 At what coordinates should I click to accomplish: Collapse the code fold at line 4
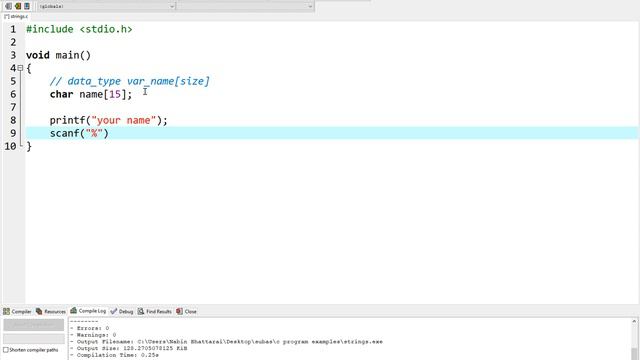tap(20, 68)
